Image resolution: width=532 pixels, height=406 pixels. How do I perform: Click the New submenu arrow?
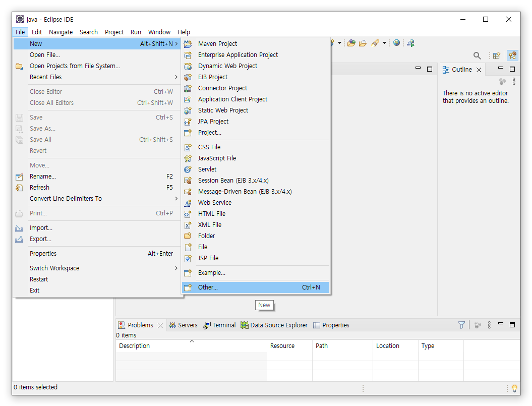click(x=176, y=44)
